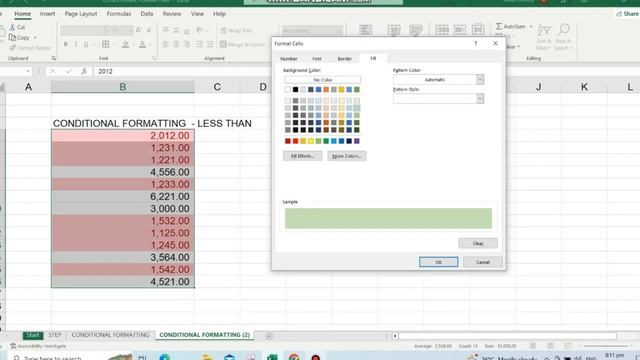The height and width of the screenshot is (360, 640).
Task: Open the Page Layout ribbon tab
Action: 81,14
